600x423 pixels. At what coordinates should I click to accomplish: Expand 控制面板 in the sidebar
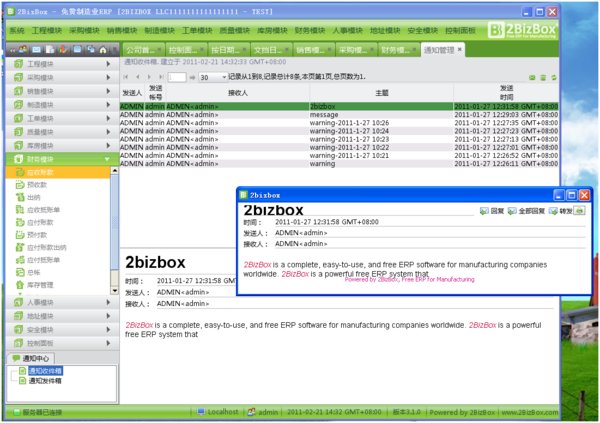62,343
